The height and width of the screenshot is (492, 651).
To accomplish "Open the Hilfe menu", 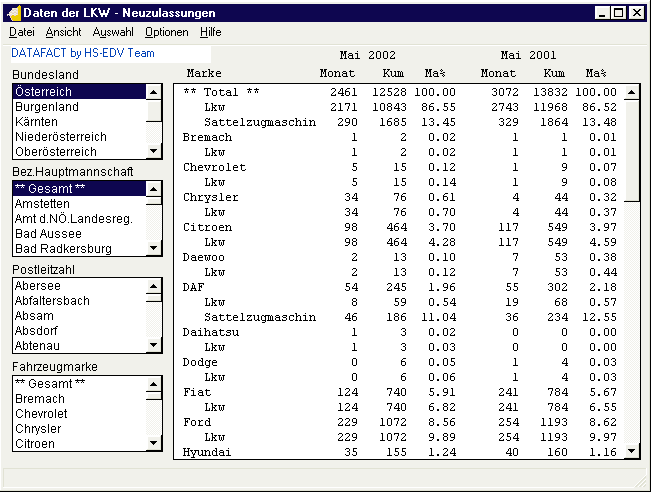I will [x=210, y=32].
